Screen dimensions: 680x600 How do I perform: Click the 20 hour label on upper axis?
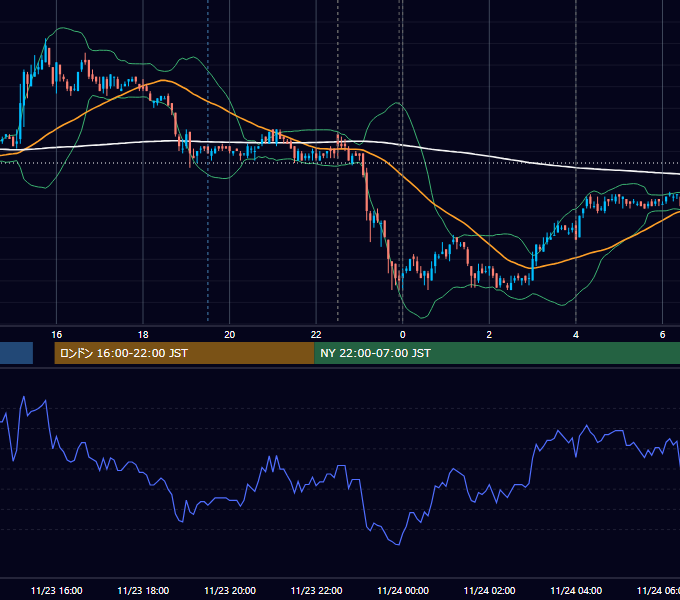tap(229, 335)
